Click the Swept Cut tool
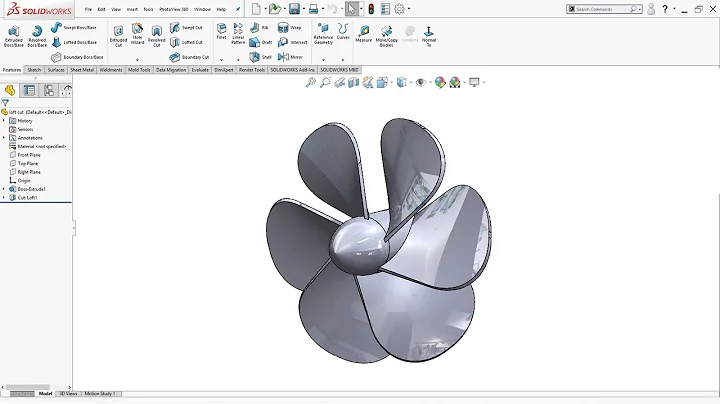This screenshot has height=404, width=720. pos(186,28)
